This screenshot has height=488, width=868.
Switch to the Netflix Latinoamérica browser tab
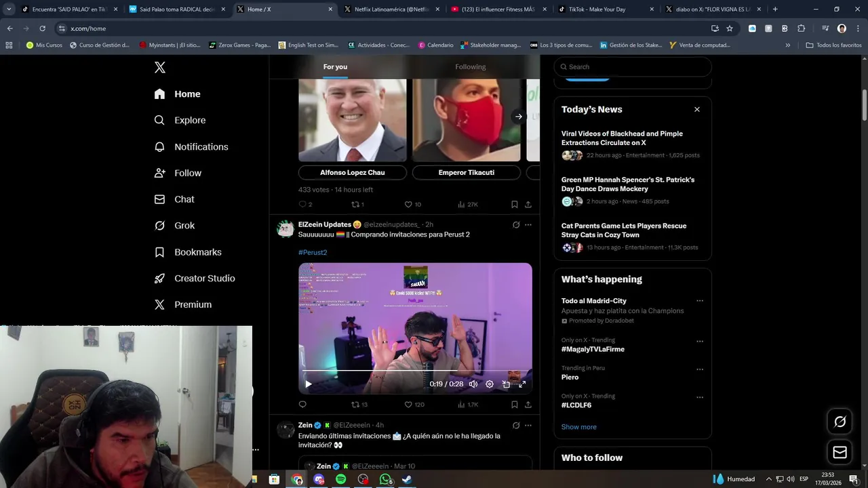click(x=392, y=9)
